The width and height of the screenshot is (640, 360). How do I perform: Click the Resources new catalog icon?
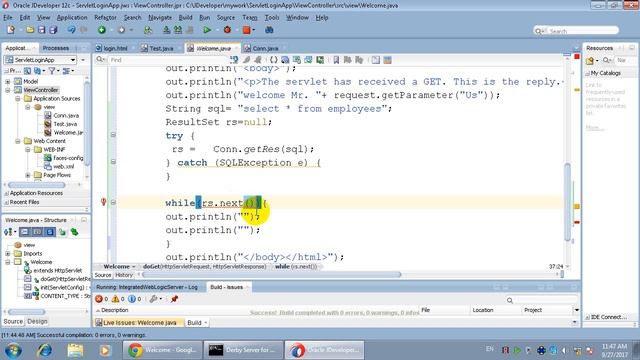click(590, 60)
